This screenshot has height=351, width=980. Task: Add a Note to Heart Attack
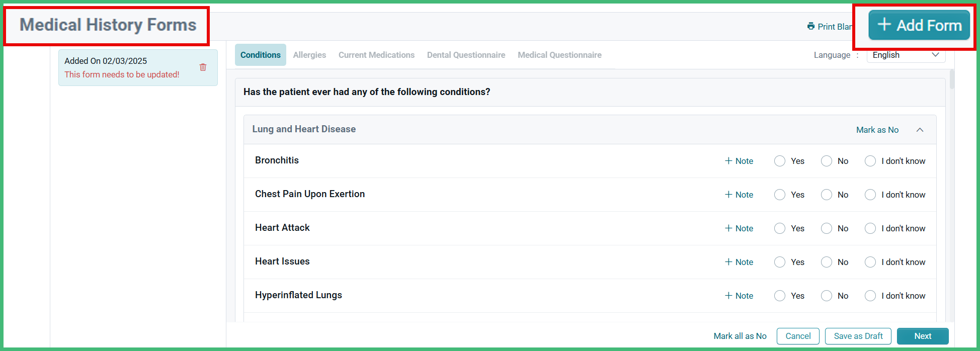(x=739, y=228)
